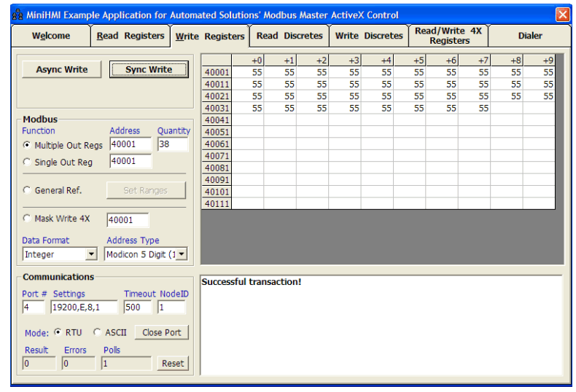Viewport: 576px width, 392px height.
Task: Click the +1 column header
Action: click(280, 60)
